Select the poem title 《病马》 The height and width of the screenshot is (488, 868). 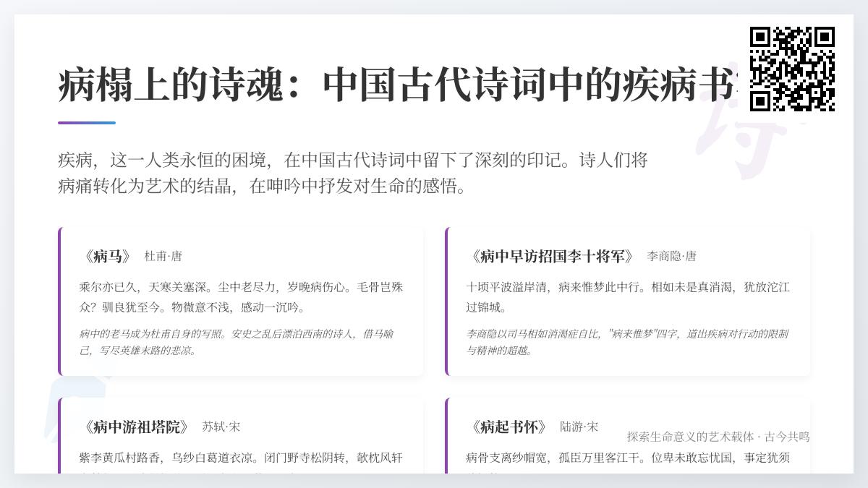pos(107,256)
